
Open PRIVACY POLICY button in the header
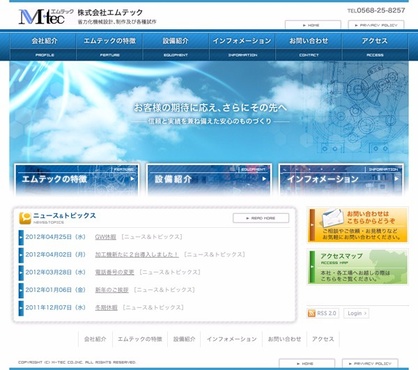click(x=376, y=25)
